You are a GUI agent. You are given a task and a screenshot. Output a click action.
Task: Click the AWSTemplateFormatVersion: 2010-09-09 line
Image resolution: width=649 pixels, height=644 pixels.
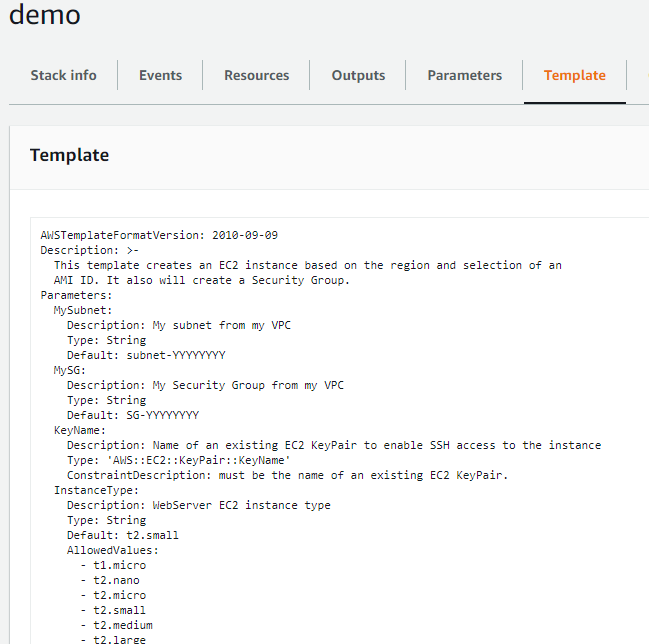159,235
